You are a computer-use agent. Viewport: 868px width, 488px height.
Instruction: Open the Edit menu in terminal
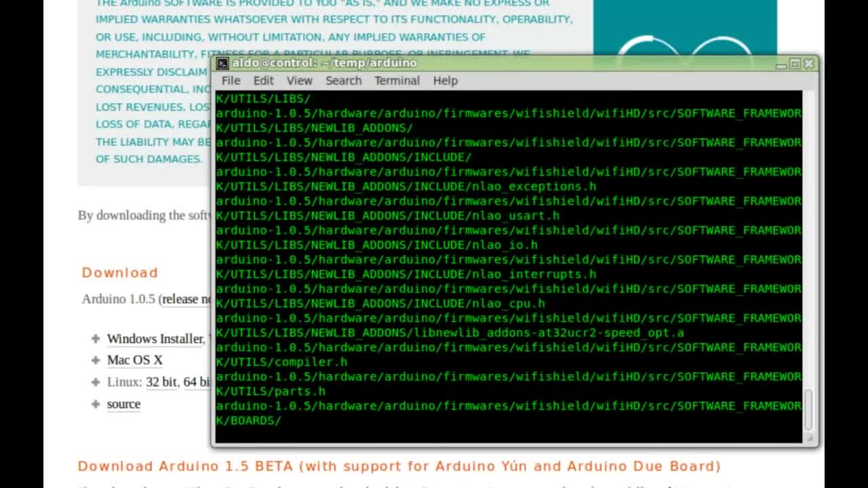[x=263, y=80]
